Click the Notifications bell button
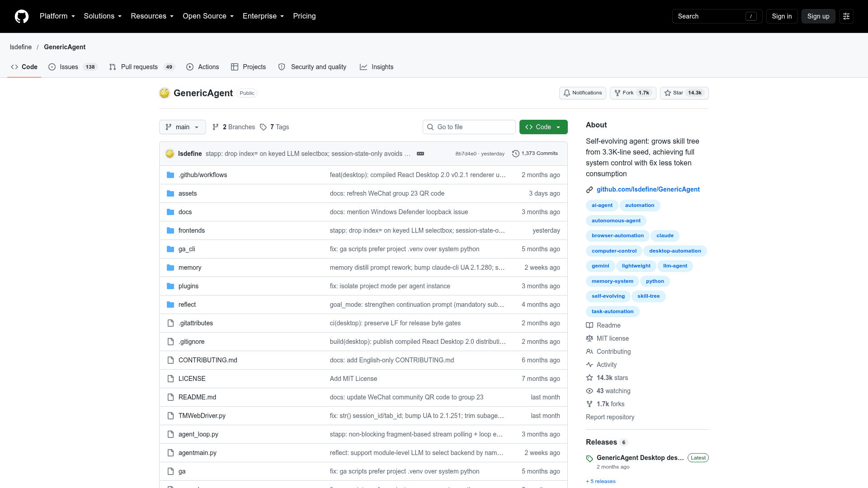 (x=582, y=93)
